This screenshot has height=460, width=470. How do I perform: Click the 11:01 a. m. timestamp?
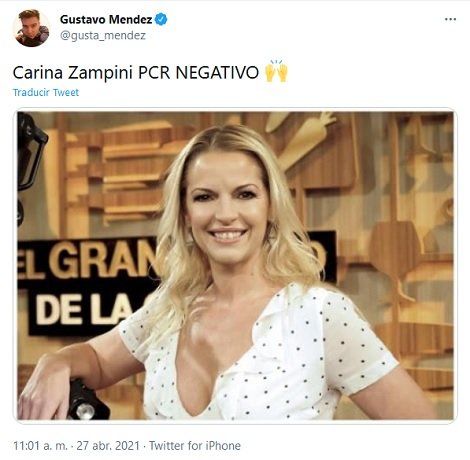(x=40, y=446)
